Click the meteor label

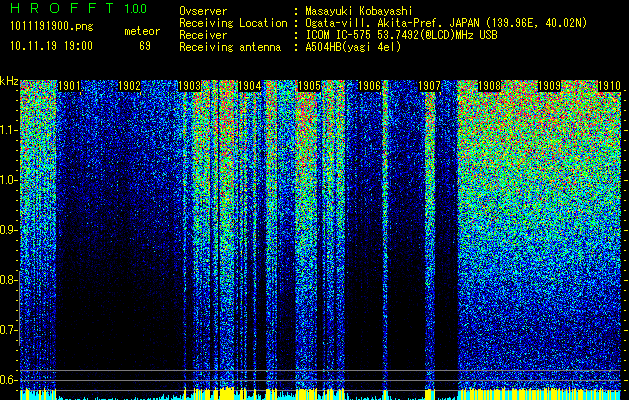[142, 31]
